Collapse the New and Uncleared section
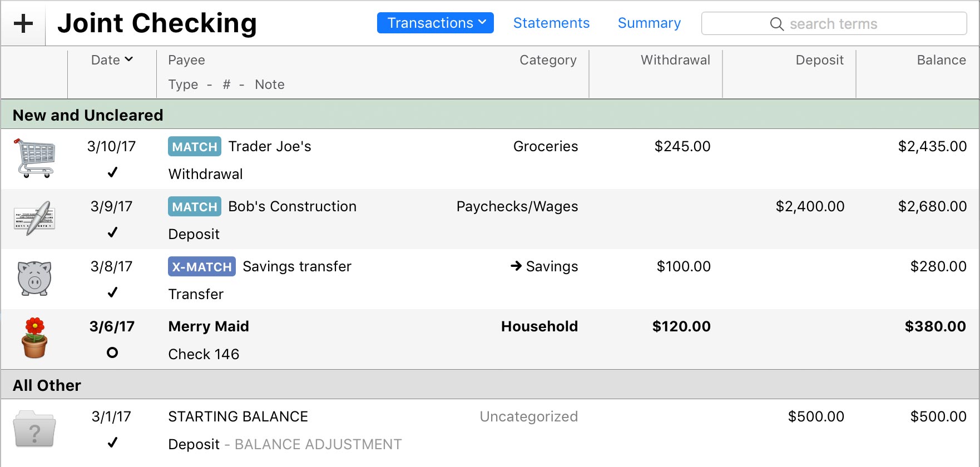Screen dimensions: 980x467 (x=88, y=115)
